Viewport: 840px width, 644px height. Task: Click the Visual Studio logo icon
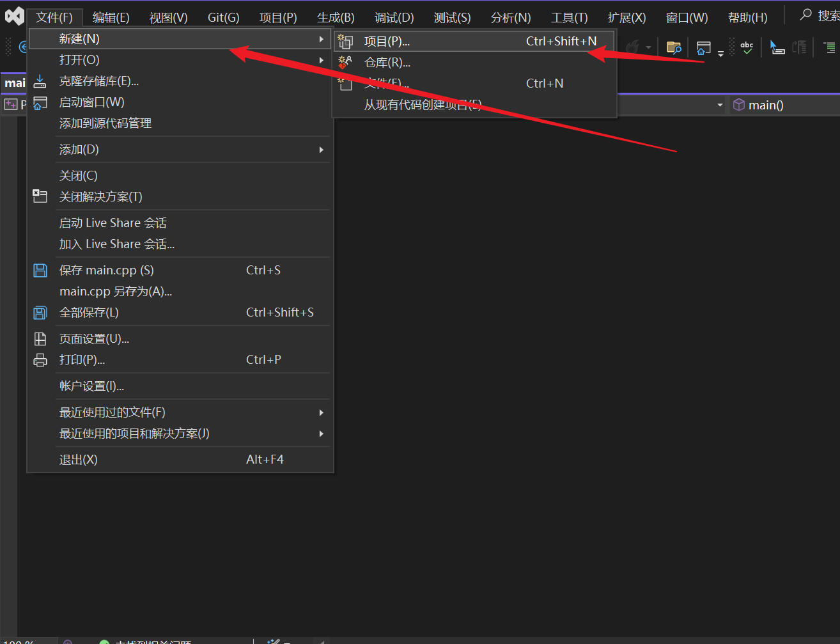pyautogui.click(x=14, y=17)
